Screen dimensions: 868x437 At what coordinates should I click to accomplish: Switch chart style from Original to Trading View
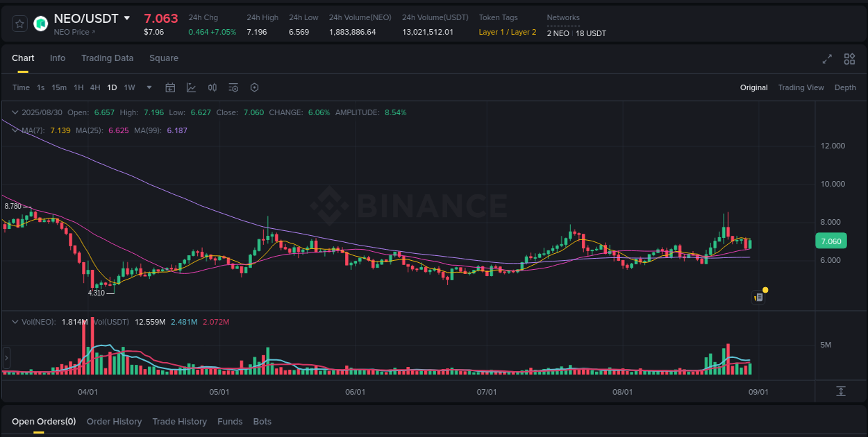(x=801, y=87)
